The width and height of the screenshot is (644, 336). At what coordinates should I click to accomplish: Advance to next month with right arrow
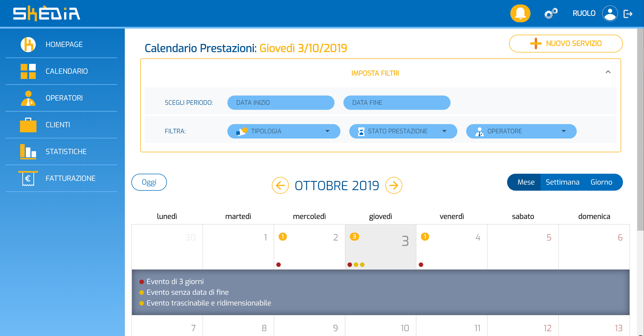click(x=394, y=185)
